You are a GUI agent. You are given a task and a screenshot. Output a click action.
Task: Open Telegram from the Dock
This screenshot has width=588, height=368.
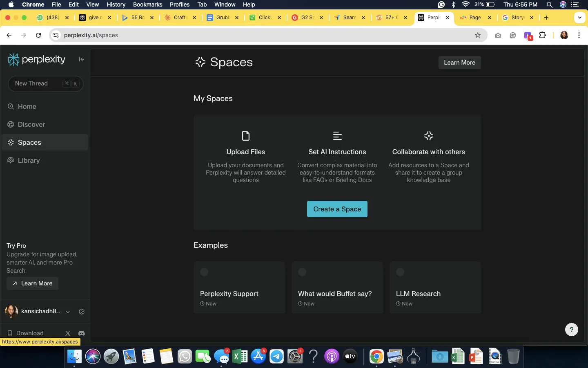[x=276, y=357]
